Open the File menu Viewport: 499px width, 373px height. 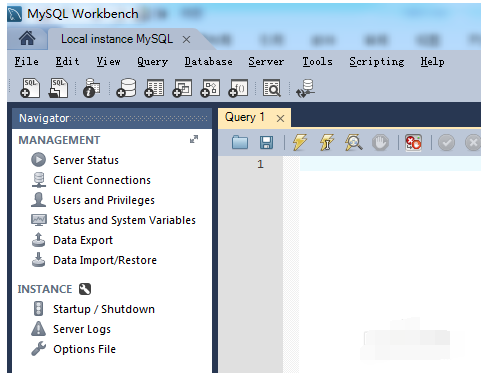(26, 62)
